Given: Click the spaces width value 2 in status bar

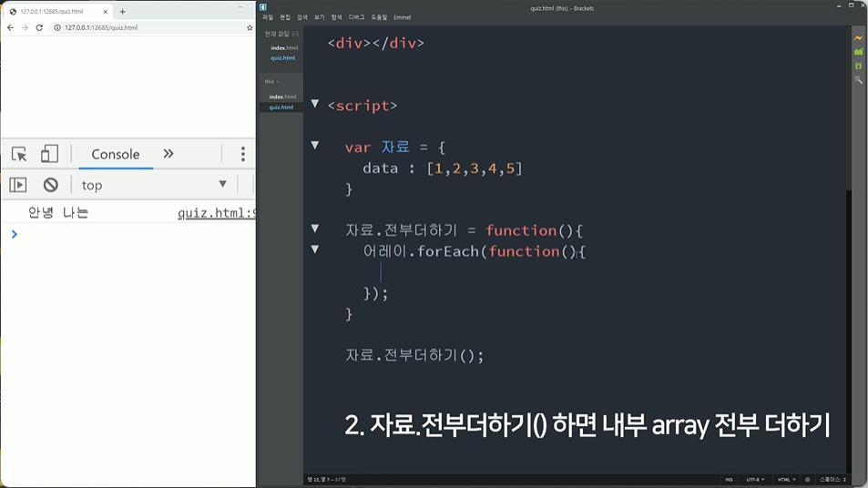Looking at the screenshot, I should point(844,480).
